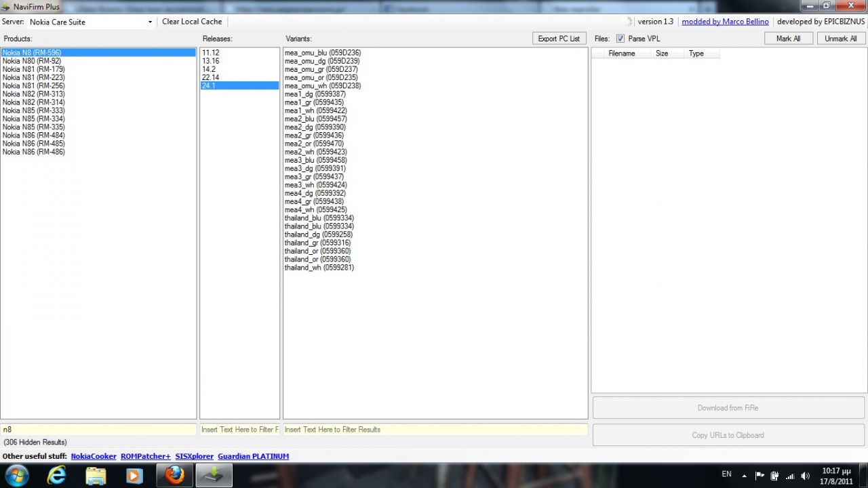
Task: Select product Nokia N80 (RM-92)
Action: point(98,61)
